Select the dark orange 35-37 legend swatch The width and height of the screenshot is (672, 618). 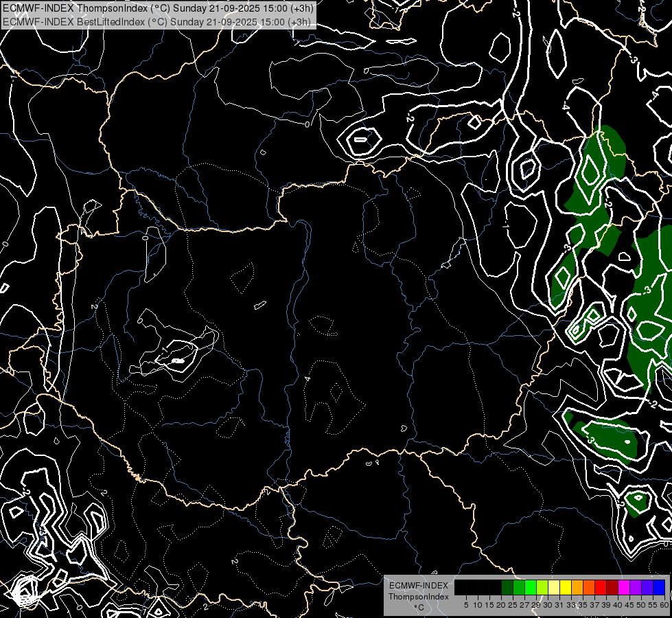(589, 587)
